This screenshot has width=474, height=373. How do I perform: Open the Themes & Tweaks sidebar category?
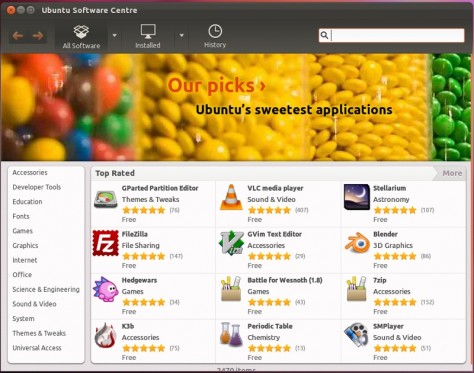(x=39, y=333)
